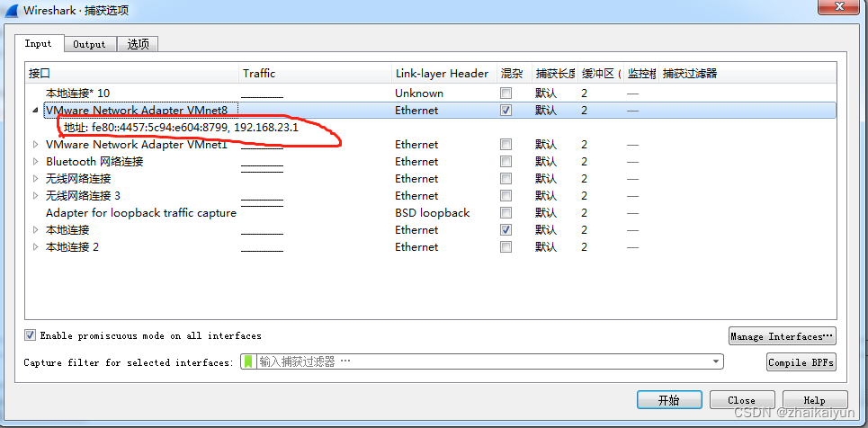Toggle promiscuous checkbox for Bluetooth 网络连接

(x=506, y=162)
